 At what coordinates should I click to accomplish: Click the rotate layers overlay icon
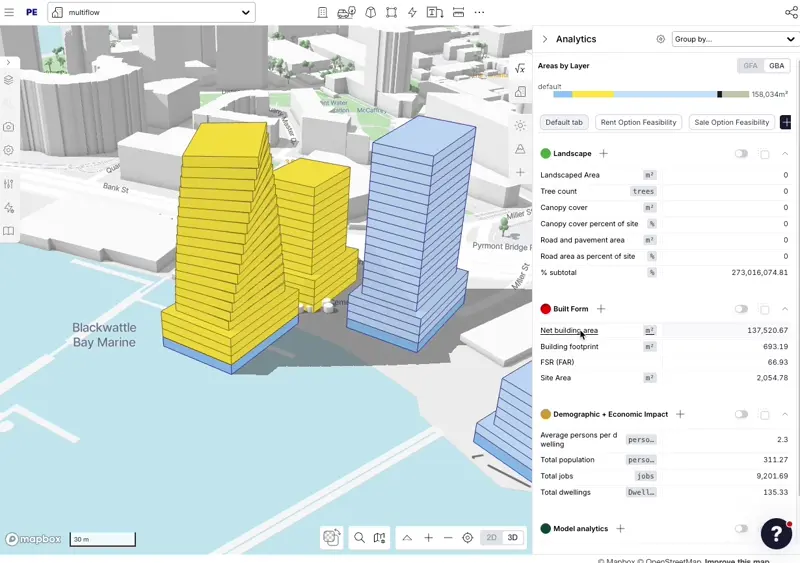(332, 537)
